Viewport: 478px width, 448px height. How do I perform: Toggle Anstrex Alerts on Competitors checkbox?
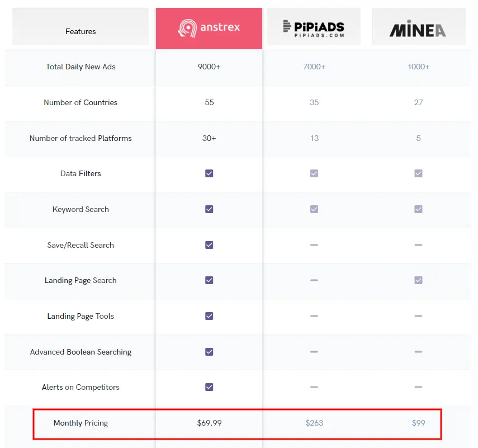[x=209, y=387]
